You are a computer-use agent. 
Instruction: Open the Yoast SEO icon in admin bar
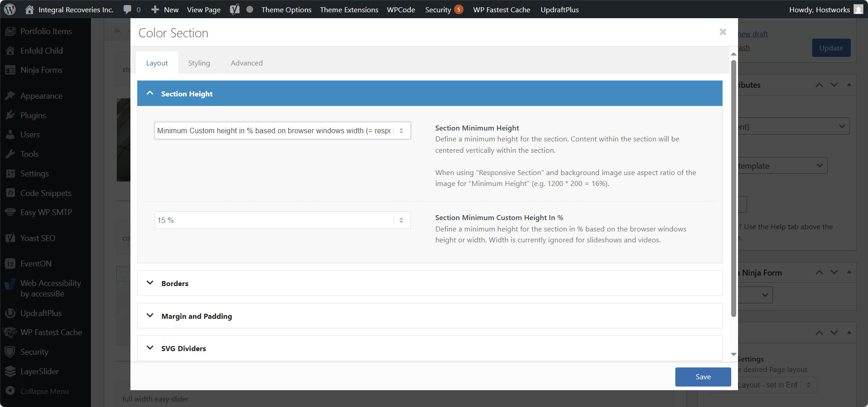234,10
